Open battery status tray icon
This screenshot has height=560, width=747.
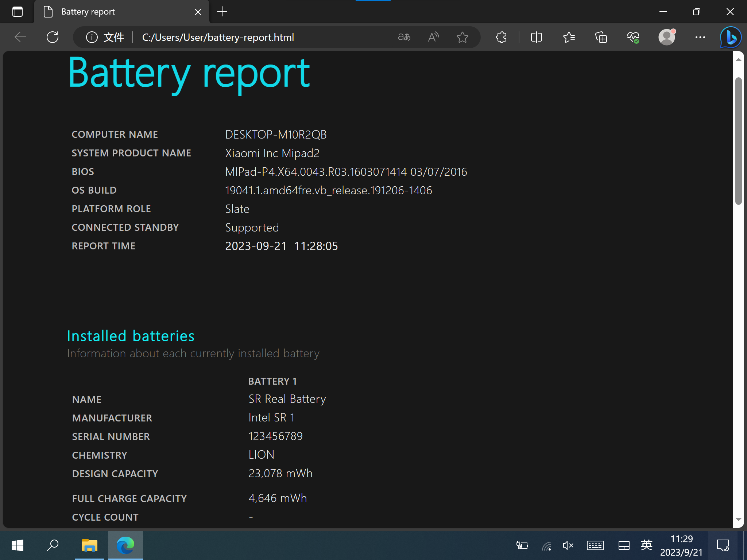(x=522, y=545)
